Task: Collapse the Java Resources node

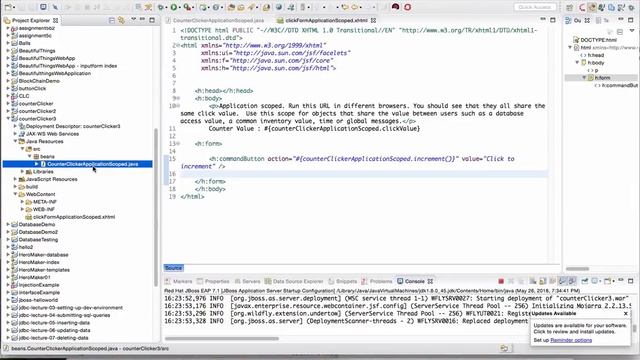Action: tap(15, 141)
